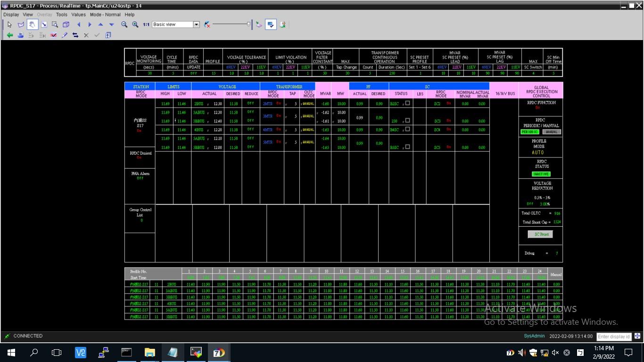Click the blue printer icon

pyautogui.click(x=21, y=35)
